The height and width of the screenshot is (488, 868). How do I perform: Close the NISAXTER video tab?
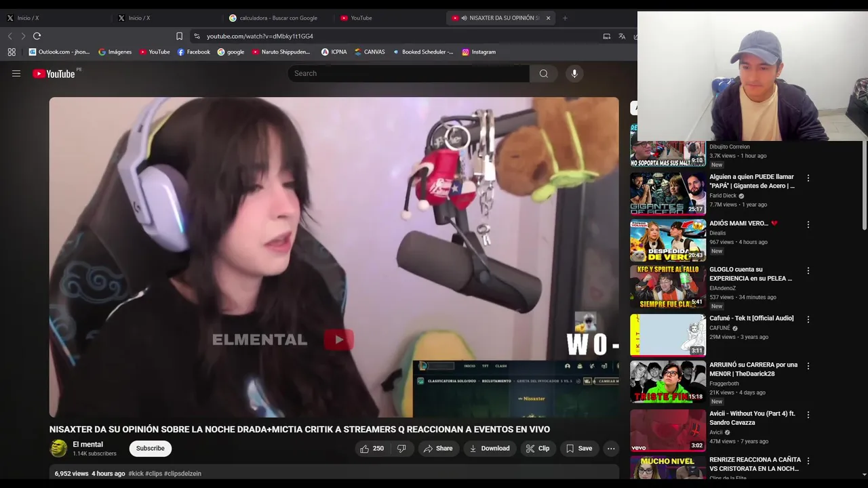(548, 18)
